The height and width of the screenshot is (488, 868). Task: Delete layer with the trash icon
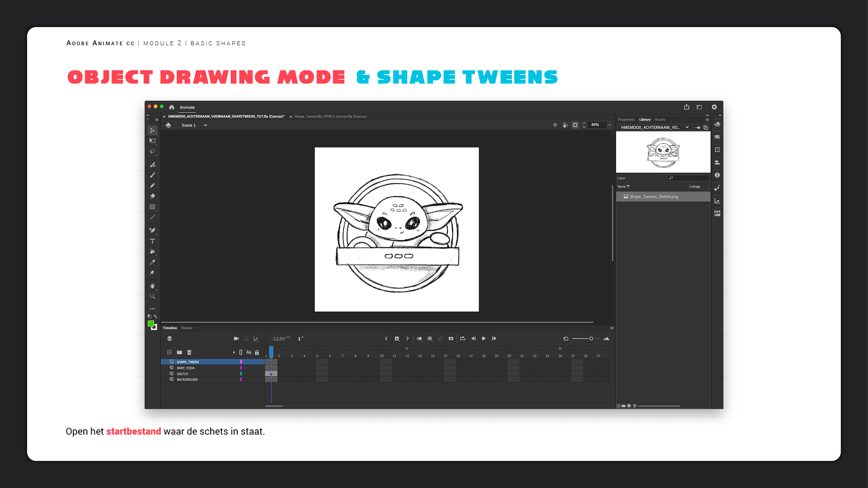(189, 352)
